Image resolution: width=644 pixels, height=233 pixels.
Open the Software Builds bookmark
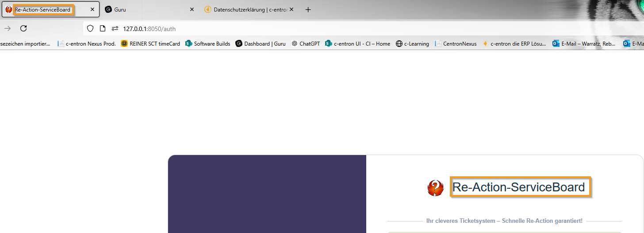pyautogui.click(x=208, y=44)
